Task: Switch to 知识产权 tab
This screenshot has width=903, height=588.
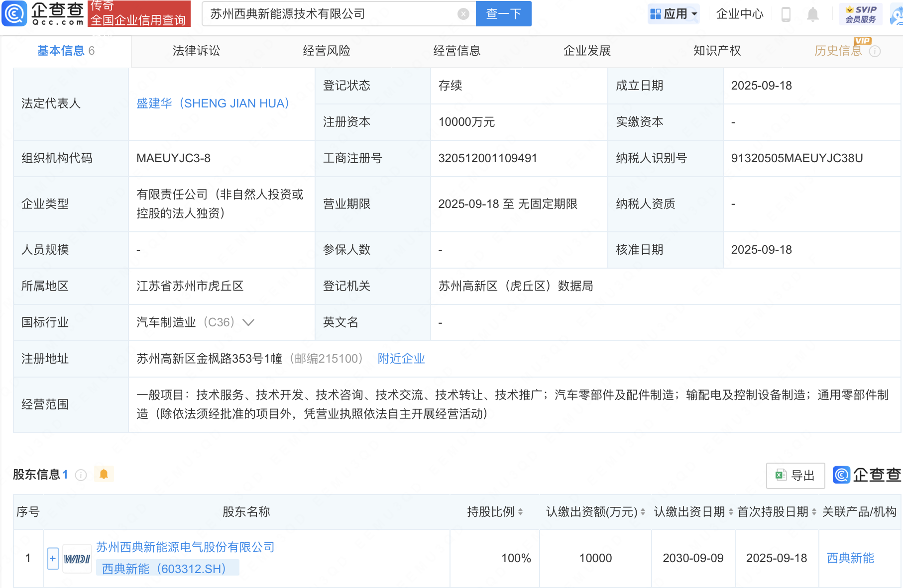Action: click(x=717, y=51)
